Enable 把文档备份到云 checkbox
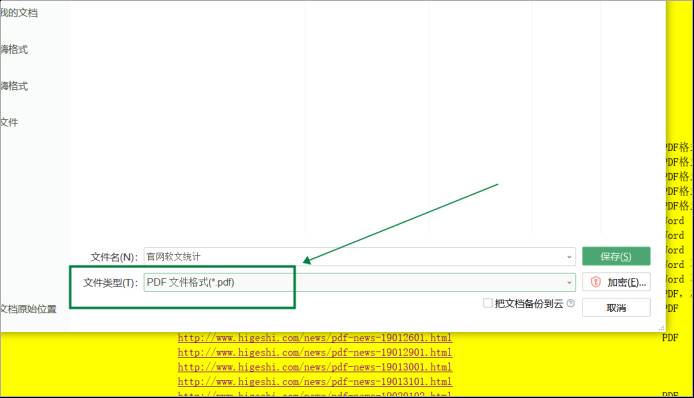The image size is (694, 398). 487,303
